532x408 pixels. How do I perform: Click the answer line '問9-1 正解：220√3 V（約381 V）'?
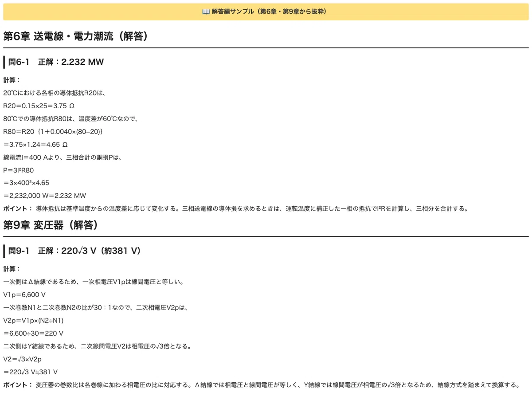click(x=74, y=251)
